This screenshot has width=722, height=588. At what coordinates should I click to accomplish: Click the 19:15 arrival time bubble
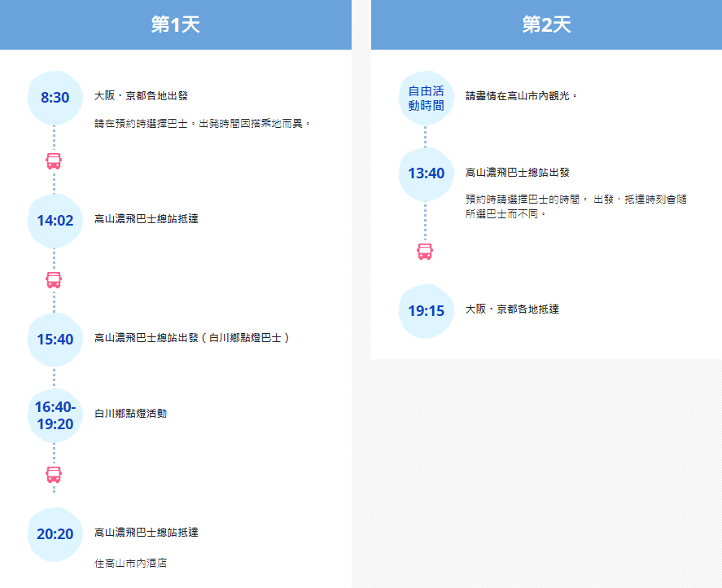(x=426, y=311)
